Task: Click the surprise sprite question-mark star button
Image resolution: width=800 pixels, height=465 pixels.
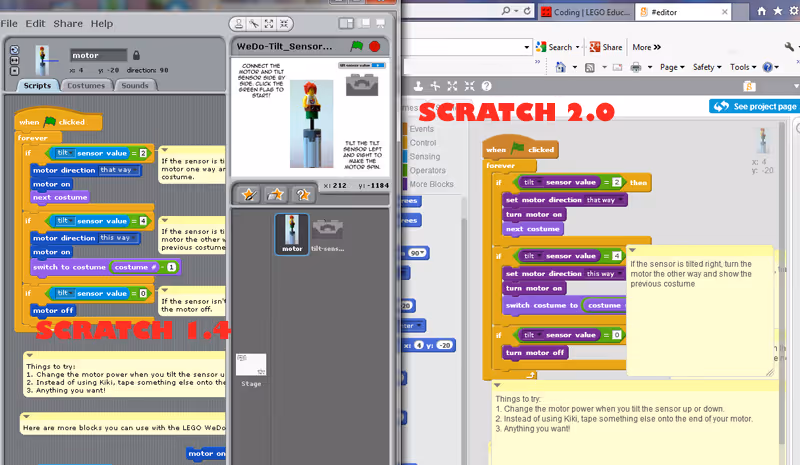Action: [303, 194]
